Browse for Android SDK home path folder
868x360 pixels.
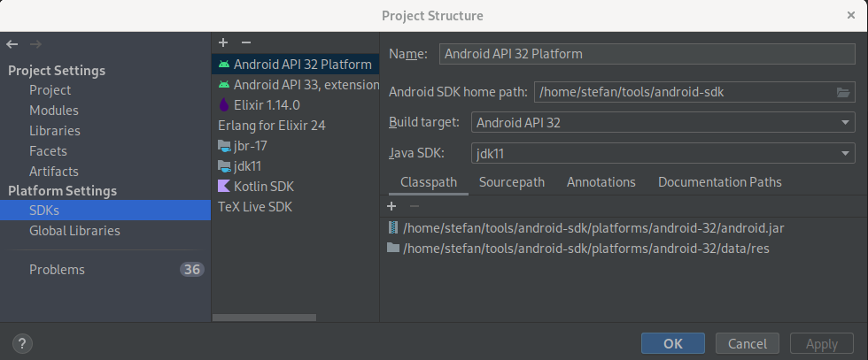[x=844, y=92]
